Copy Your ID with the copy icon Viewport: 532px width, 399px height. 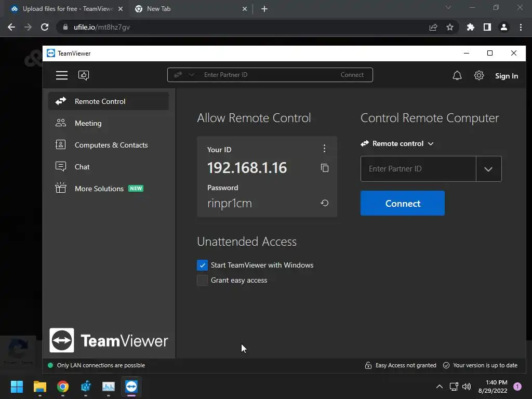click(324, 168)
